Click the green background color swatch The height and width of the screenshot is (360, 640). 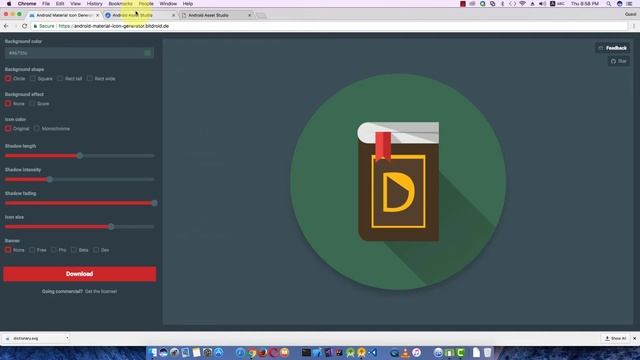(x=147, y=53)
